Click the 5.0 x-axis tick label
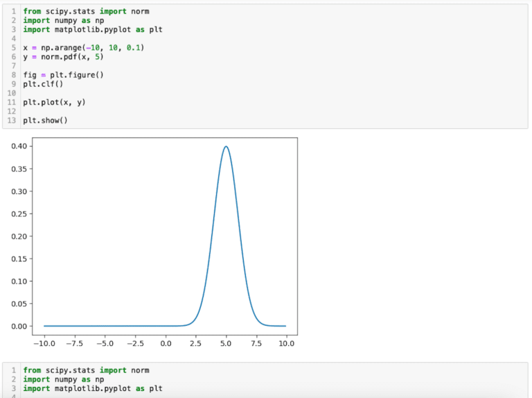Screen dimensions: 532x398 pyautogui.click(x=226, y=343)
